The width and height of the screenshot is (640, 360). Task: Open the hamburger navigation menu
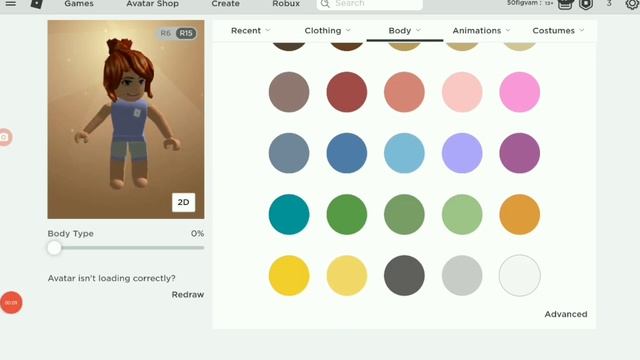[x=11, y=4]
